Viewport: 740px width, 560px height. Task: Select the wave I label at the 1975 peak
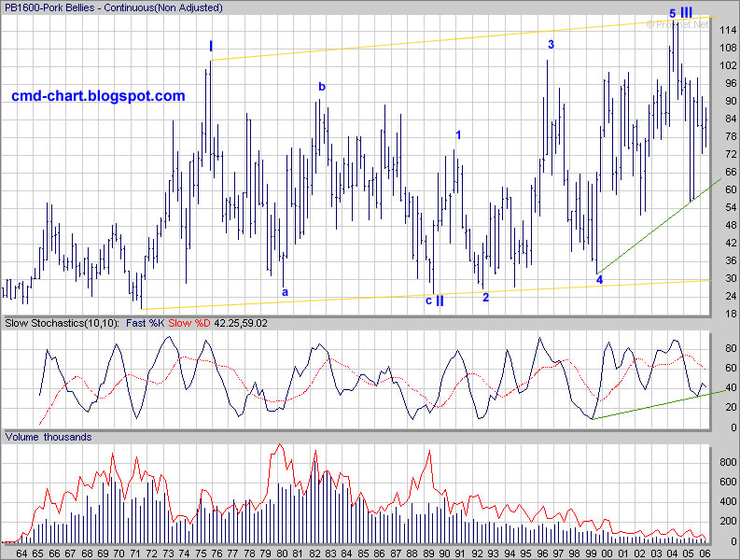coord(211,46)
